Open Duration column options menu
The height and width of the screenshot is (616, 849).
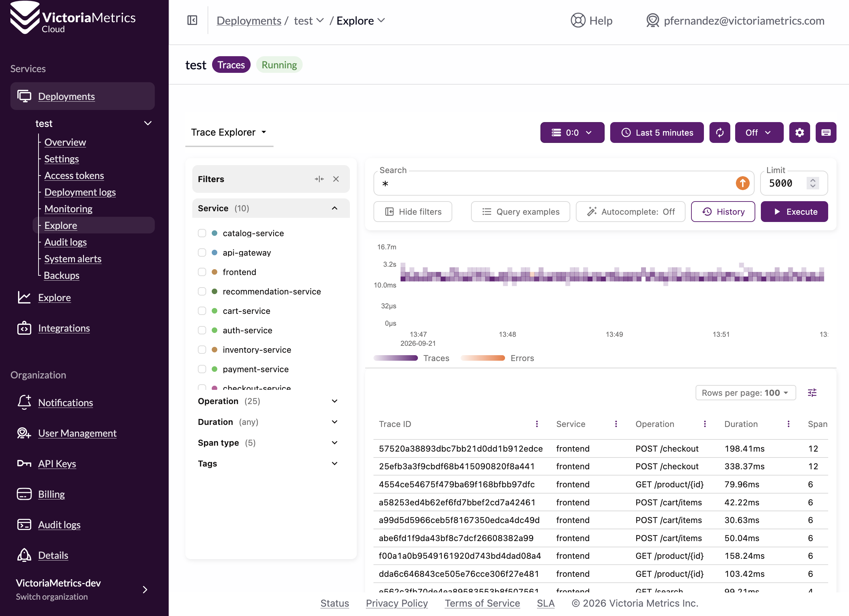788,424
